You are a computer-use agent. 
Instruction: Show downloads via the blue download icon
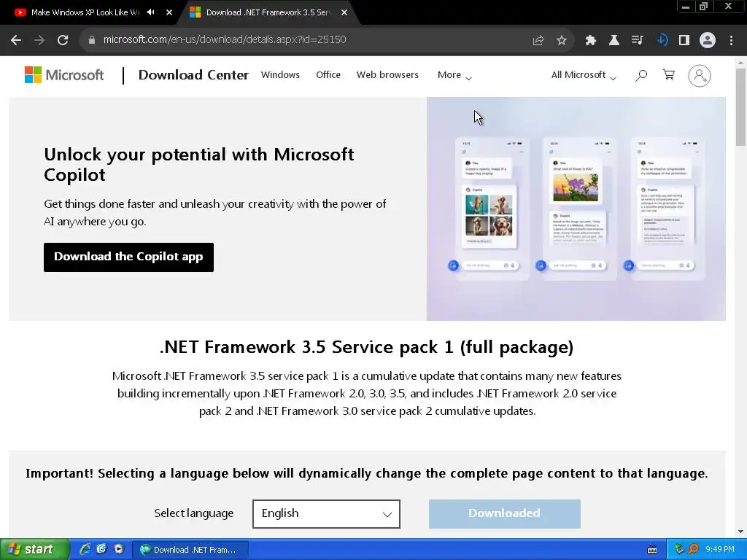pos(662,40)
